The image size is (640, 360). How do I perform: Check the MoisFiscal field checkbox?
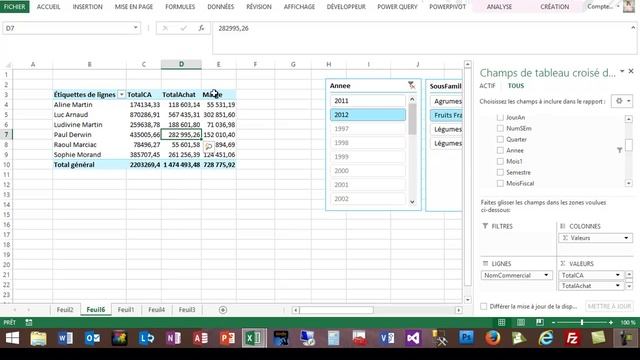(x=500, y=183)
